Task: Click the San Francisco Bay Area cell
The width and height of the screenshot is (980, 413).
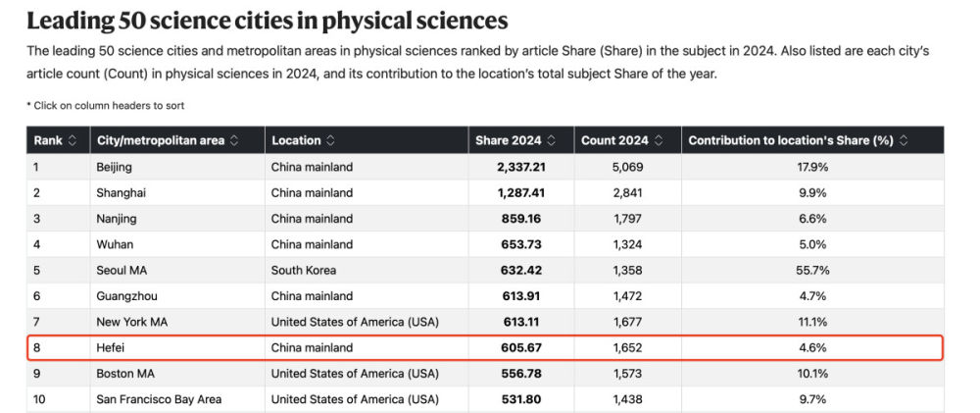Action: coord(159,399)
